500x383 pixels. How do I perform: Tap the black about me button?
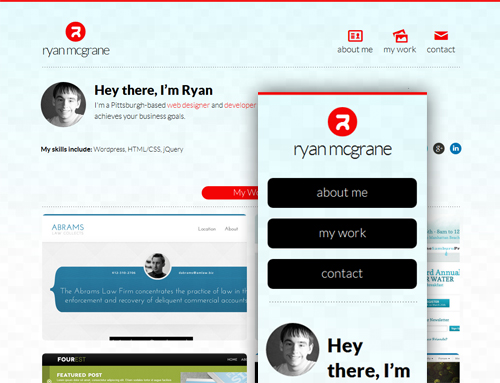[342, 193]
